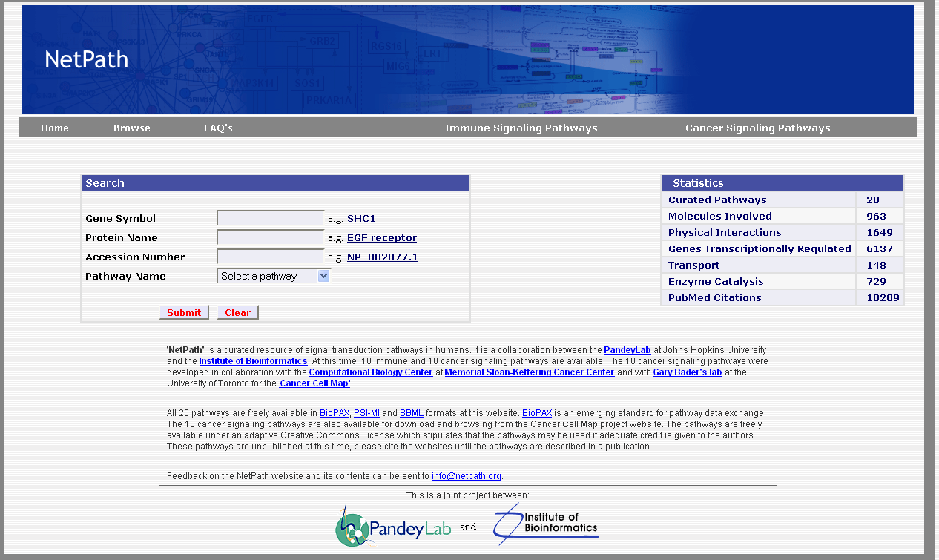This screenshot has height=560, width=939.
Task: Click the 'PubMed Citations' statistics label
Action: tap(715, 298)
